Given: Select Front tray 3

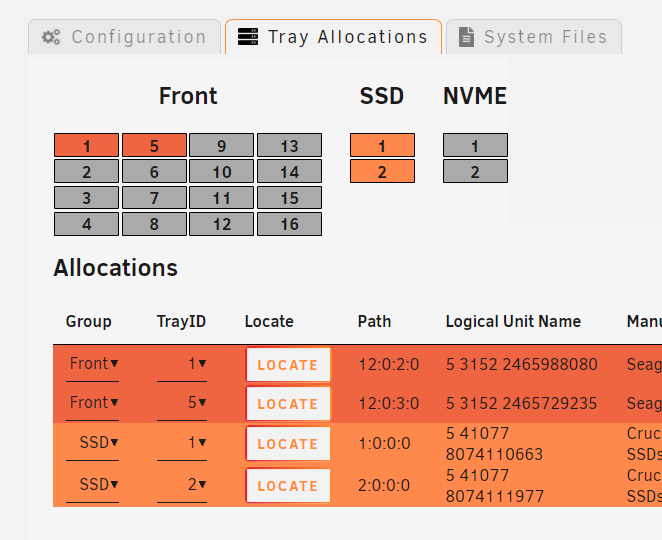Looking at the screenshot, I should tap(87, 198).
